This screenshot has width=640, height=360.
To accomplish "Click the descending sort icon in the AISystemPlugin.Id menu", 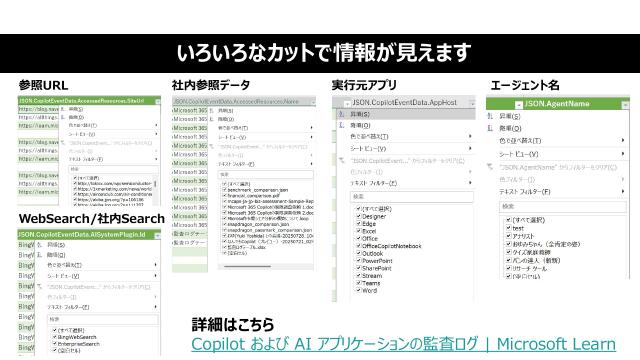I will pos(40,255).
